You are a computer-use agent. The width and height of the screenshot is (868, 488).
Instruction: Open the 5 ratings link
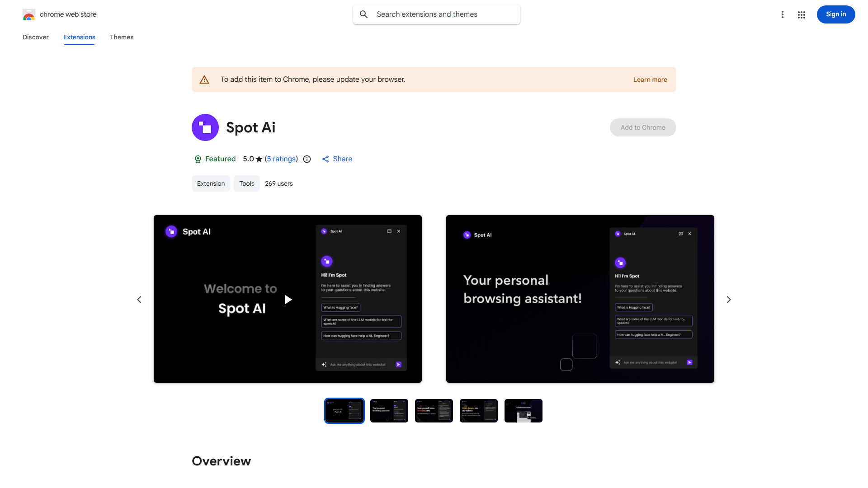281,159
